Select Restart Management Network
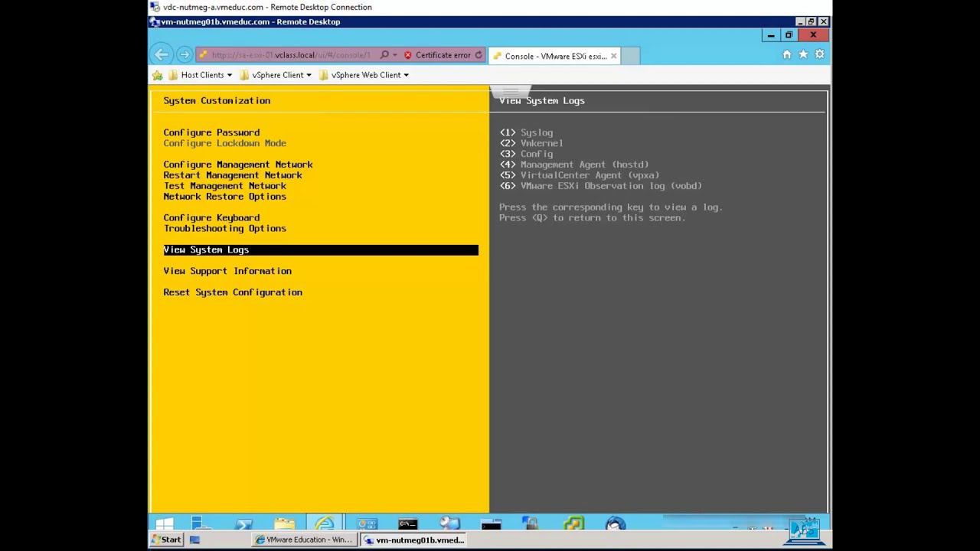 (233, 175)
